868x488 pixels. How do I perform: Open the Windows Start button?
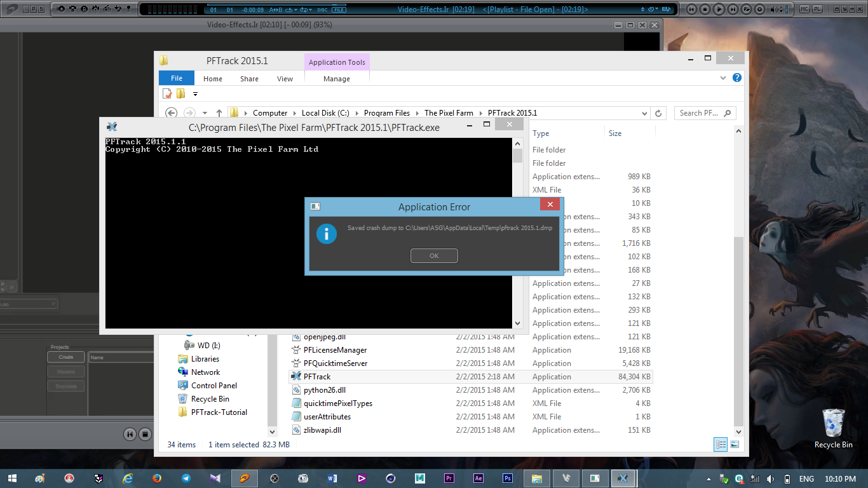click(13, 478)
